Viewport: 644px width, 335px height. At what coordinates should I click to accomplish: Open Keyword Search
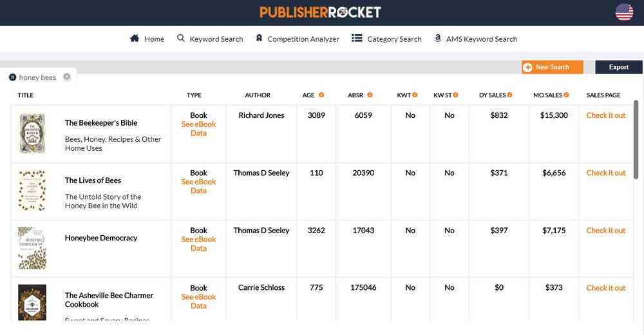[210, 39]
